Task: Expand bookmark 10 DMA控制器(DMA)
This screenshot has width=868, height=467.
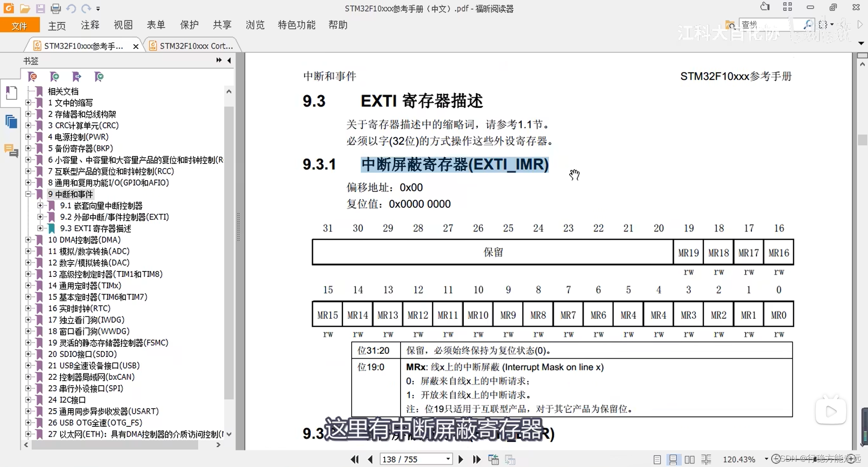Action: [28, 240]
